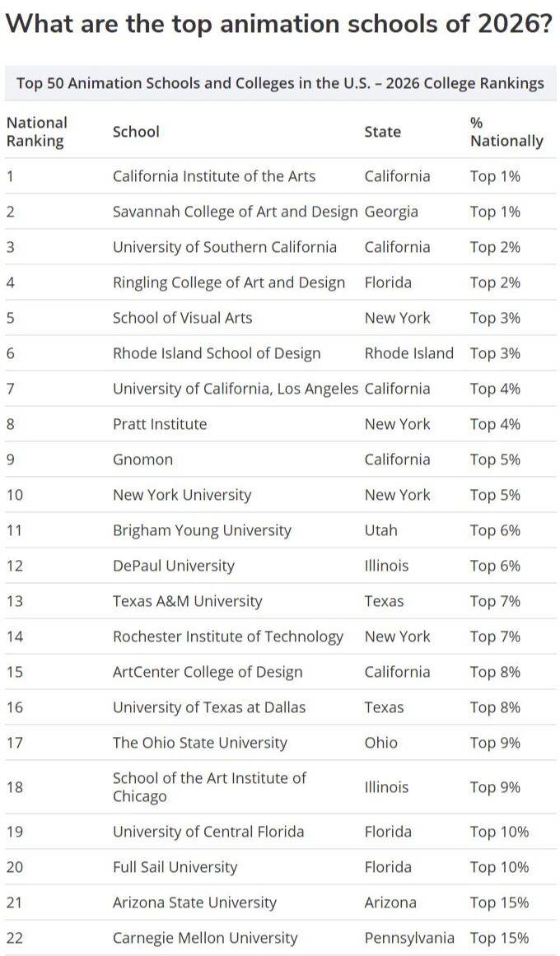Click New York University school name
The image size is (560, 956).
click(181, 495)
